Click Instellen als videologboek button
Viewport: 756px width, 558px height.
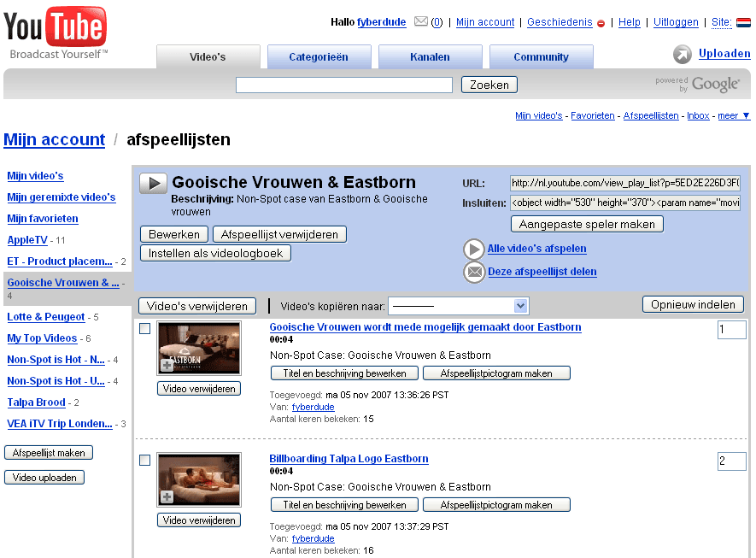(x=215, y=253)
